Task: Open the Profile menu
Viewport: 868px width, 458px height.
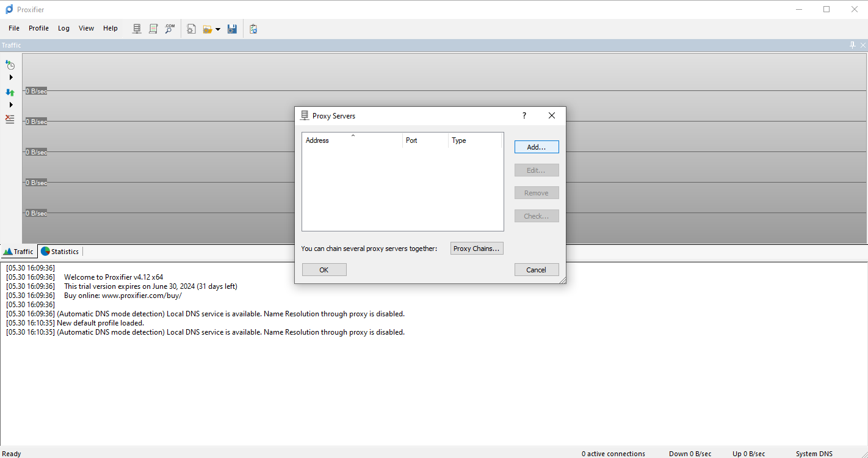Action: point(38,28)
